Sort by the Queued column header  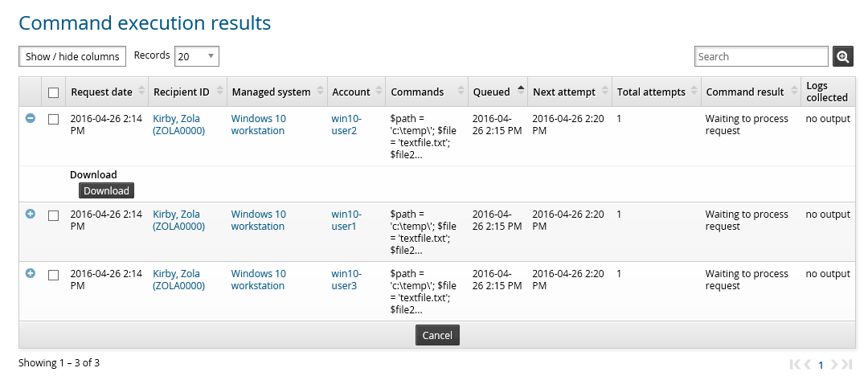pyautogui.click(x=491, y=92)
